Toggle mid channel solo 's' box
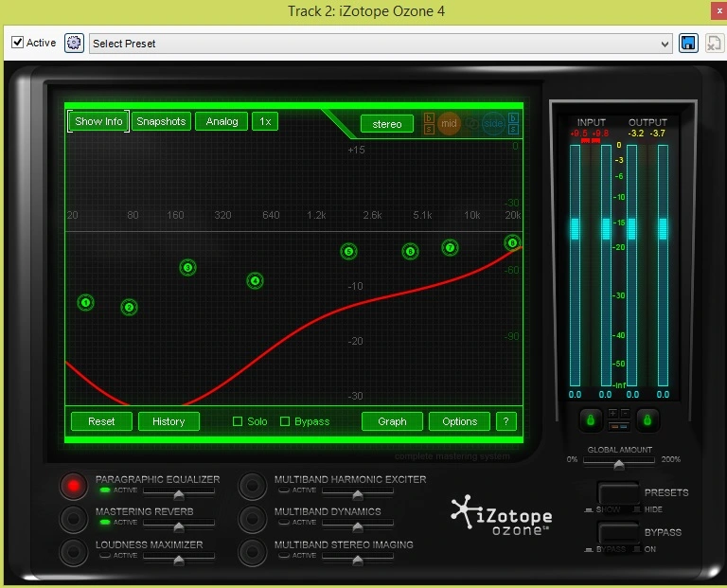Image resolution: width=727 pixels, height=588 pixels. coord(429,129)
